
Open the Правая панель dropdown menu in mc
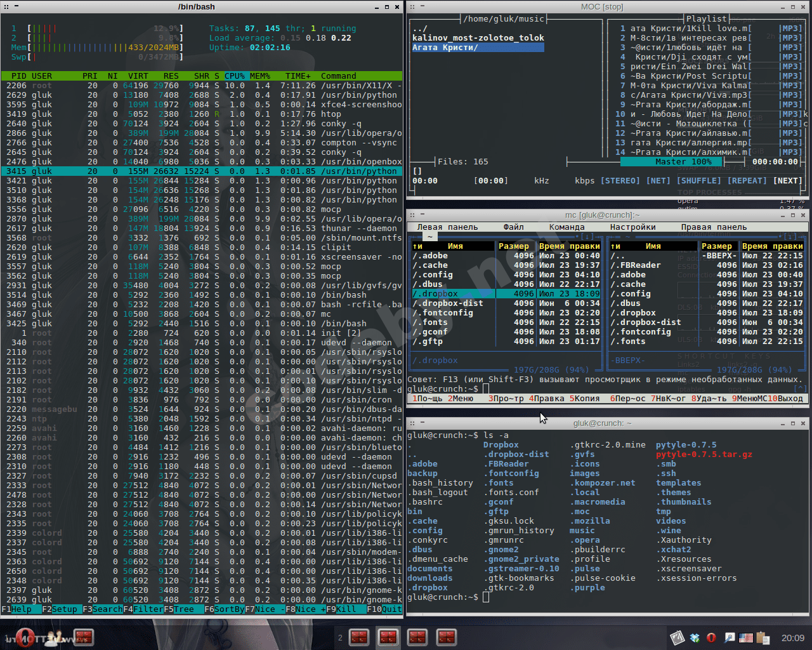point(714,227)
